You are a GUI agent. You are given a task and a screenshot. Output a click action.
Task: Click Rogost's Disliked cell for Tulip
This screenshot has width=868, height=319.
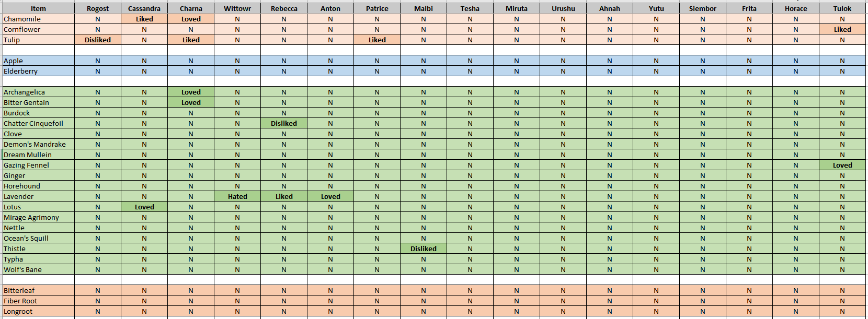point(98,40)
